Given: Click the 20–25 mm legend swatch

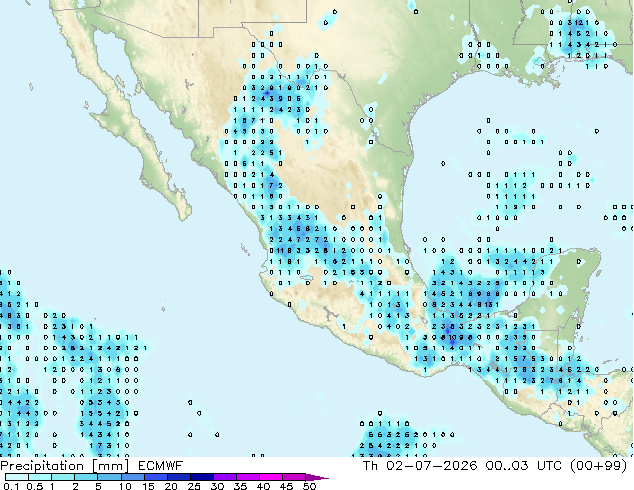Looking at the screenshot, I should click(x=178, y=477).
